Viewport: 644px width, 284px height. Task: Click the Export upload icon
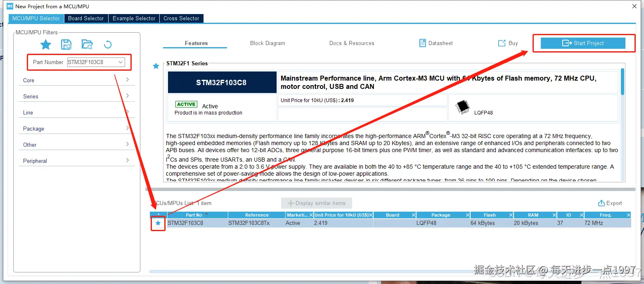(601, 203)
